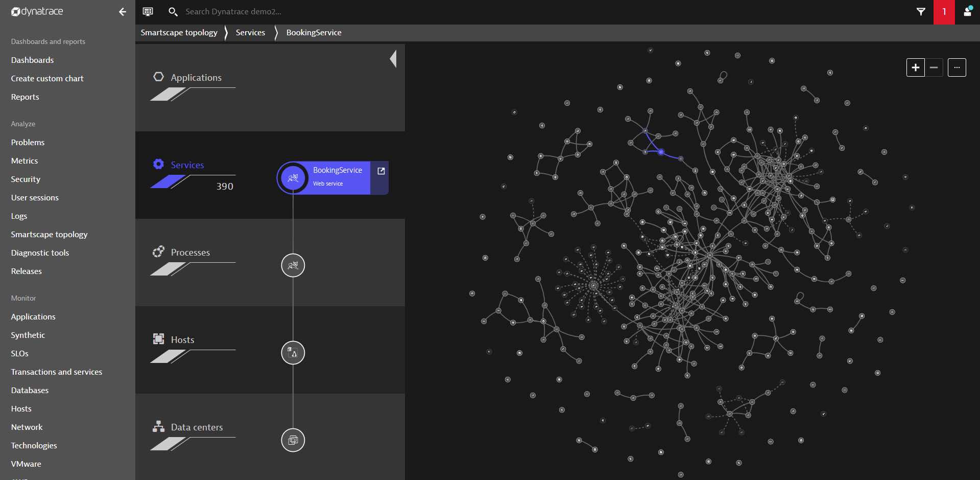The image size is (980, 480).
Task: Open VMware in the sidebar
Action: tap(26, 464)
